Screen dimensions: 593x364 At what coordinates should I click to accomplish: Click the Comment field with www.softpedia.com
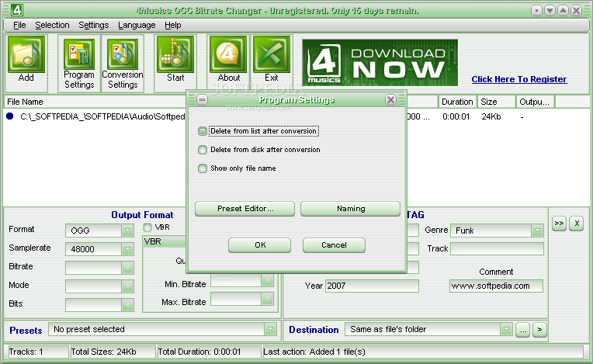click(x=496, y=286)
